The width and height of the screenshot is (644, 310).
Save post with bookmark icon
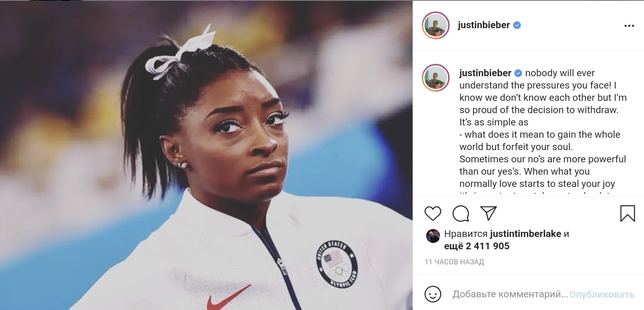627,213
